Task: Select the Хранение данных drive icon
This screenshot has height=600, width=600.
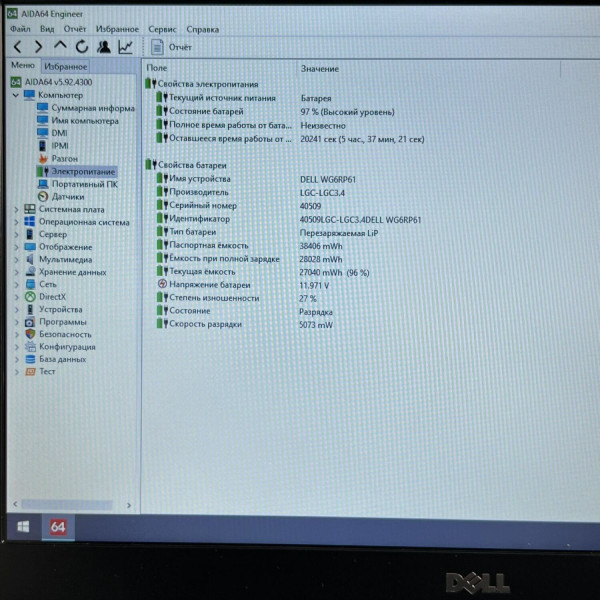Action: (30, 272)
